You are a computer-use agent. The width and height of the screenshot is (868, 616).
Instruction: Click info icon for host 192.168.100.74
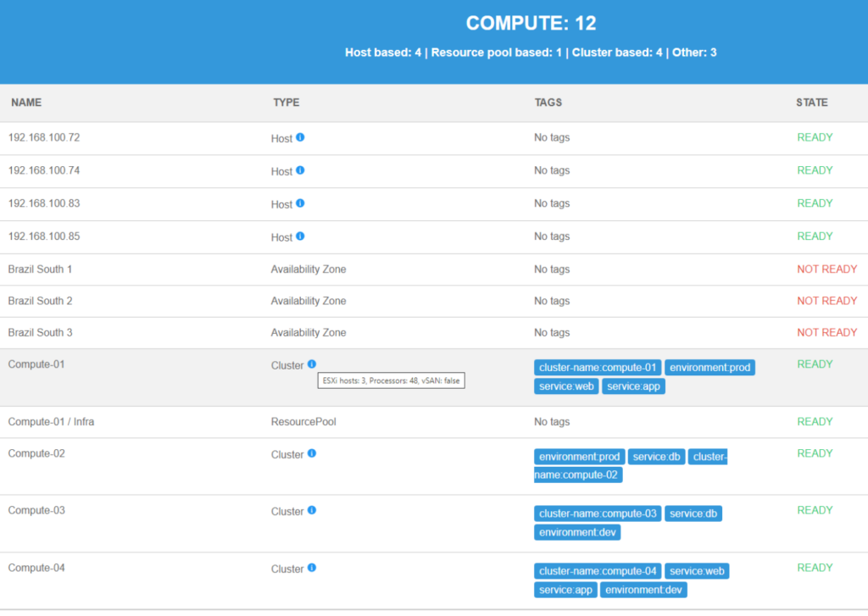[300, 170]
